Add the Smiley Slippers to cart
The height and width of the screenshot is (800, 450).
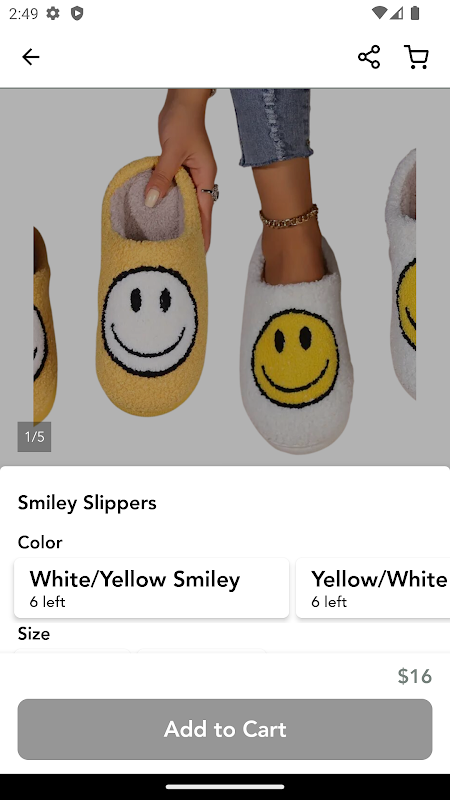[225, 729]
